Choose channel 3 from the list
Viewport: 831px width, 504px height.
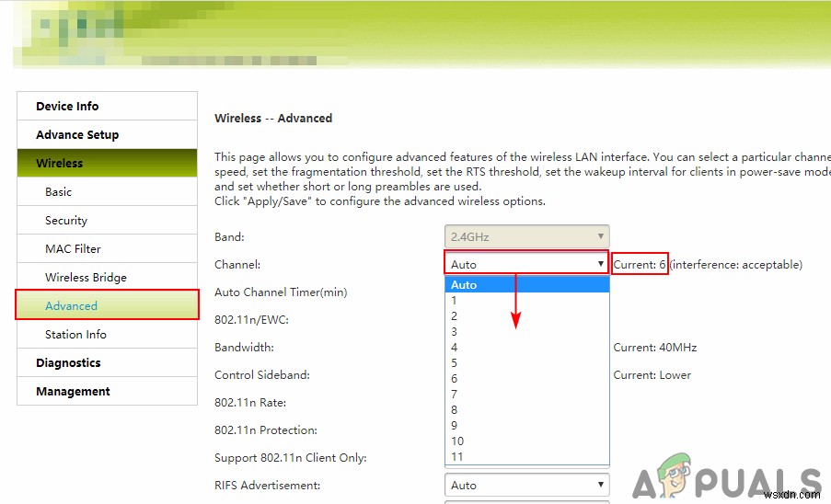click(x=526, y=331)
